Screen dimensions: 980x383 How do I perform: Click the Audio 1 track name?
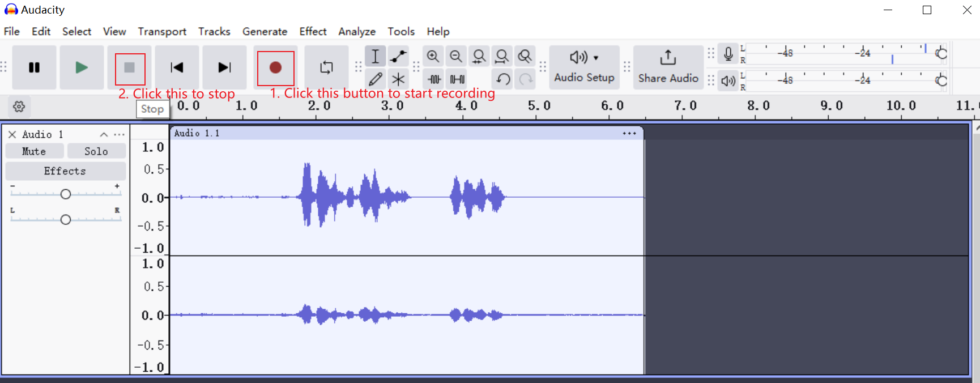point(43,134)
